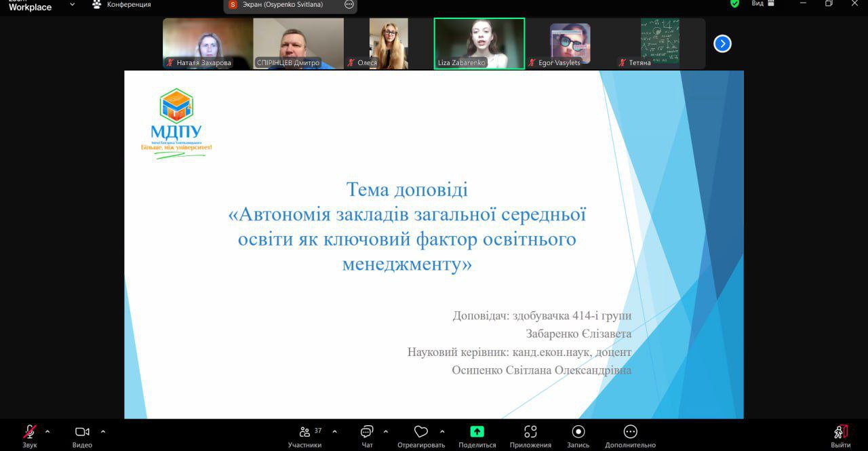Select Liza Zabarenko's video thumbnail
868x451 pixels.
coord(479,43)
